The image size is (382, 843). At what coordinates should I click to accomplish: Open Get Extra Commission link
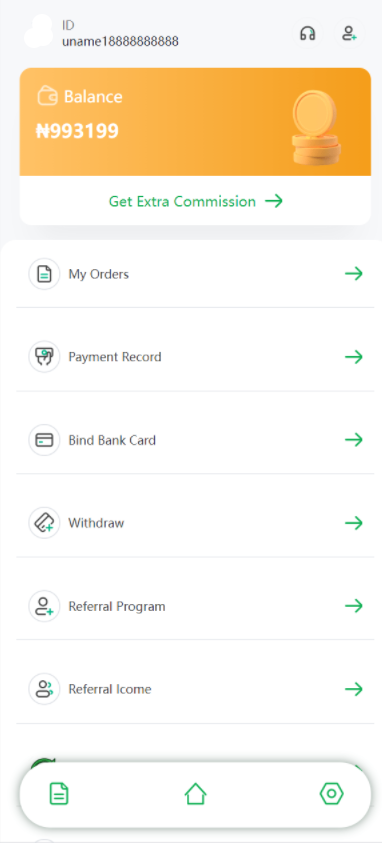(x=196, y=202)
